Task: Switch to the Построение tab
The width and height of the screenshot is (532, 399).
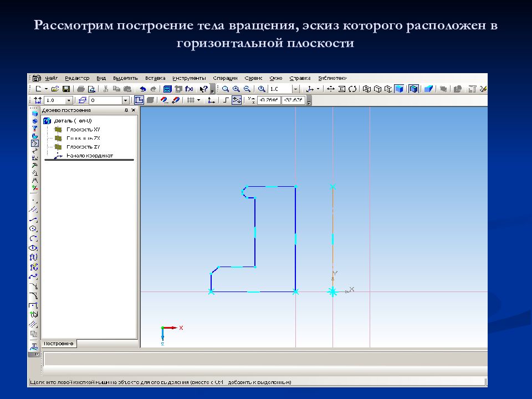Action: pyautogui.click(x=58, y=344)
